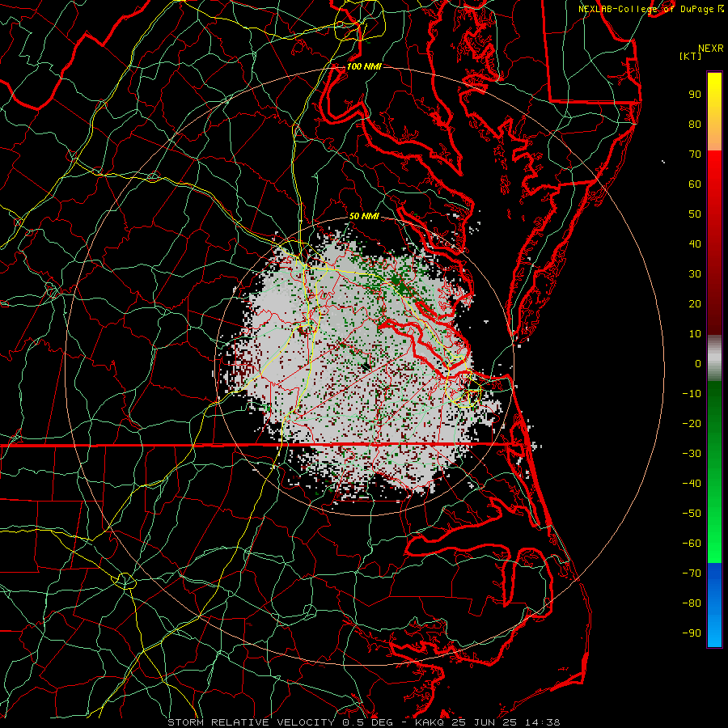Click the 100 NMI range ring label
The width and height of the screenshot is (728, 728).
364,67
